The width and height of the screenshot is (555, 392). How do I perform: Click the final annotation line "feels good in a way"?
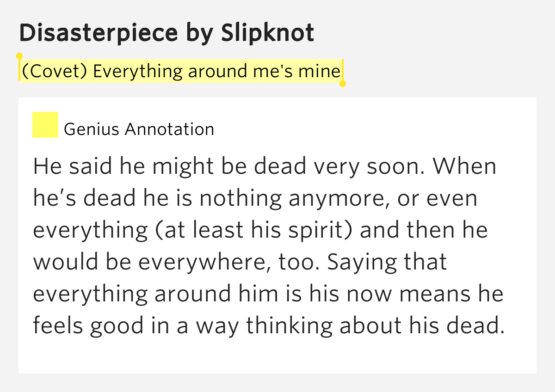point(268,326)
